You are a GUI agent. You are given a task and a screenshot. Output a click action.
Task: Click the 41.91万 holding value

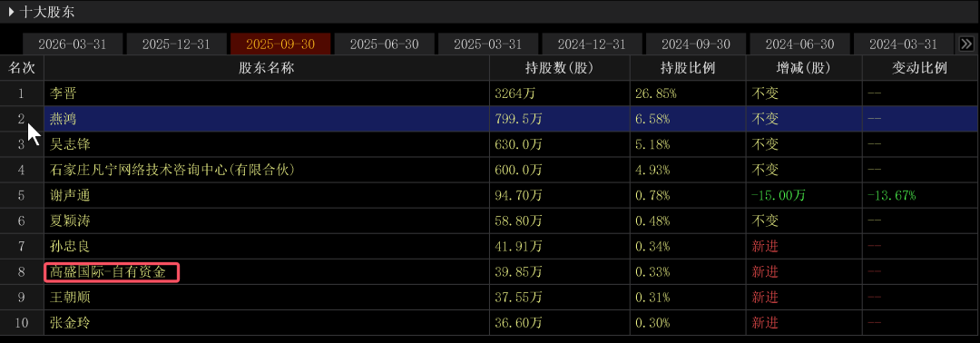coord(518,247)
